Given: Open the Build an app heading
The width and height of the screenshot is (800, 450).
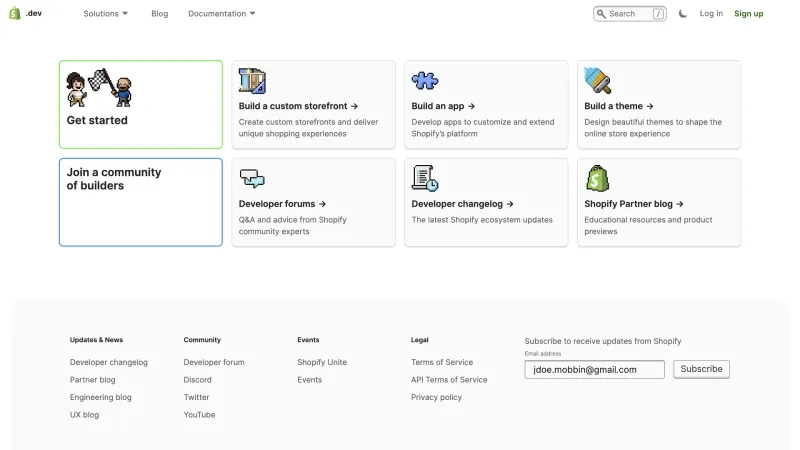Looking at the screenshot, I should [438, 106].
